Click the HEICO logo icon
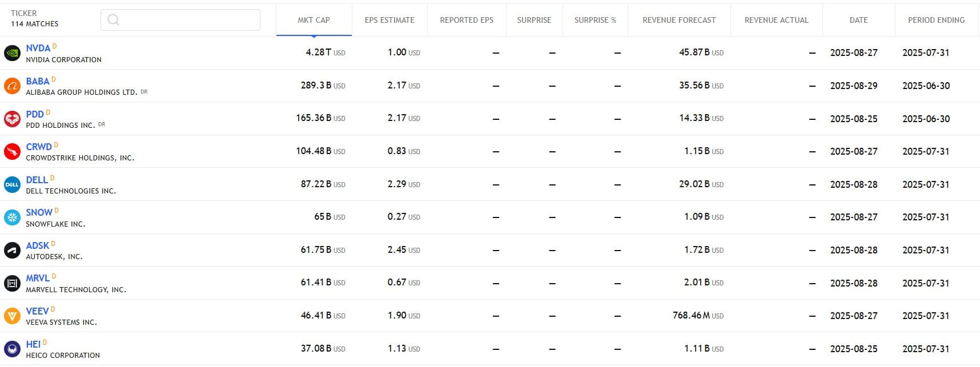This screenshot has width=980, height=367. [x=12, y=349]
